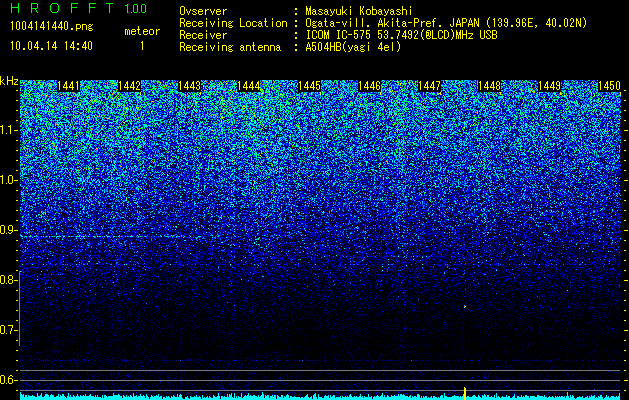
Task: Click the 1443 time marker
Action: (x=189, y=86)
